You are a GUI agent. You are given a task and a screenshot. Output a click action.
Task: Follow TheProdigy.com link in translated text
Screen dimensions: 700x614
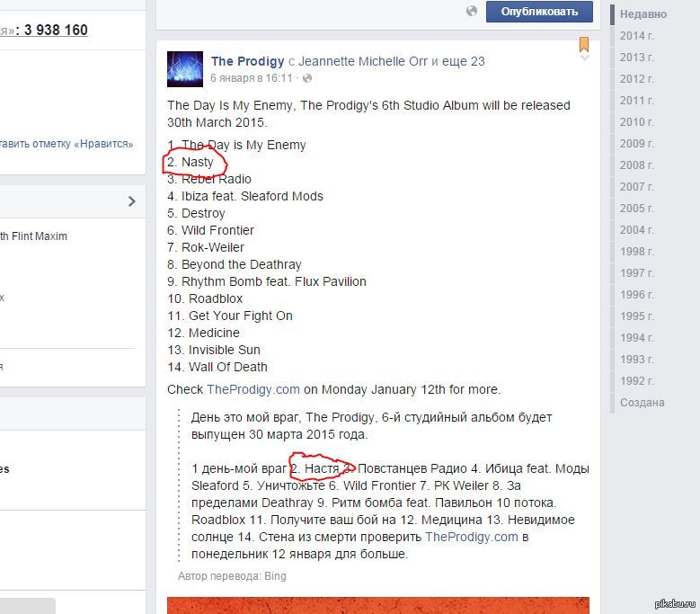(471, 537)
